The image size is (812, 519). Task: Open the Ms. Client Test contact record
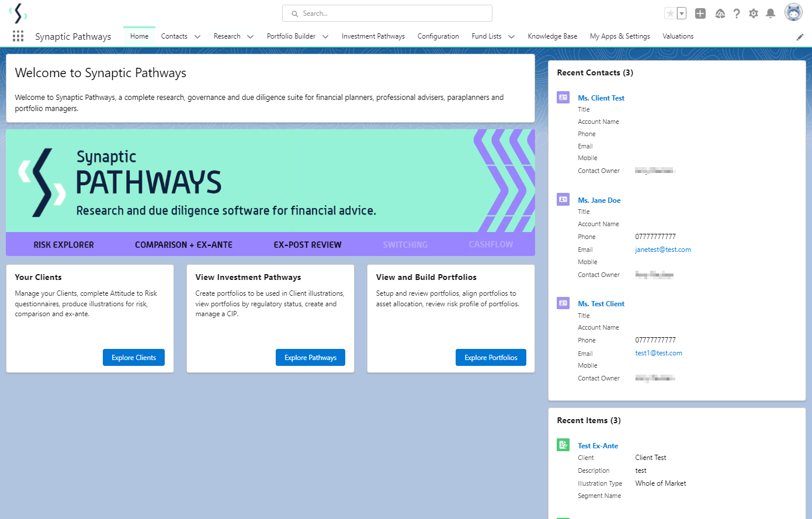(601, 98)
